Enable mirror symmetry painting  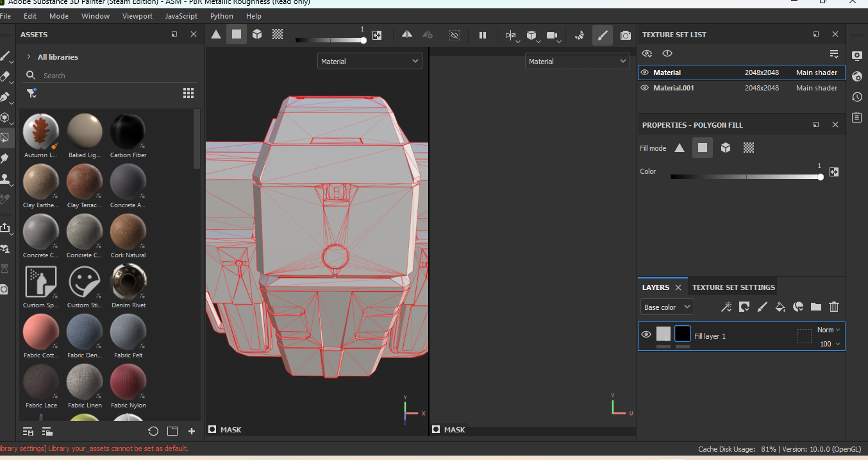[406, 35]
